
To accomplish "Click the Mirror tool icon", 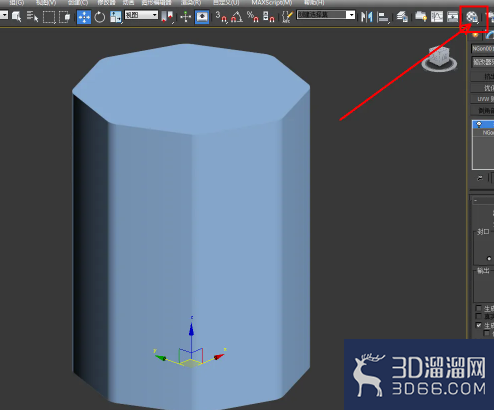I will pyautogui.click(x=367, y=17).
